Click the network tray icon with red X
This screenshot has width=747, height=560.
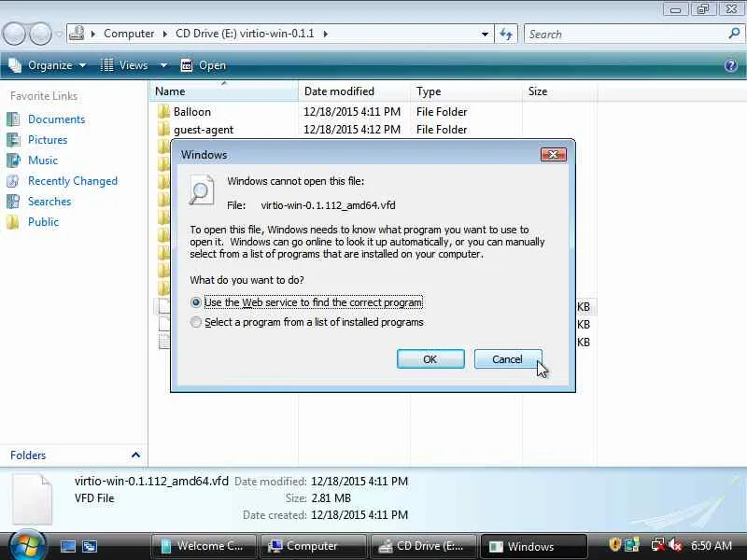click(658, 545)
